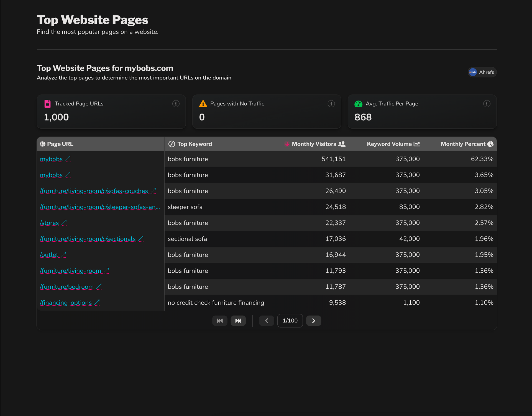Click the pink document icon on Tracked Page URLs
The width and height of the screenshot is (532, 416).
[x=48, y=104]
